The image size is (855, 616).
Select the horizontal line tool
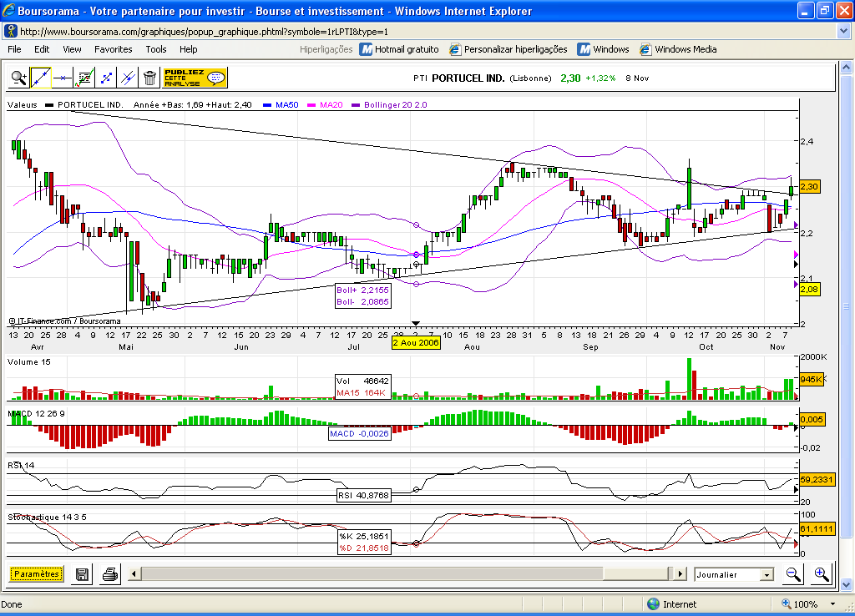(x=63, y=78)
